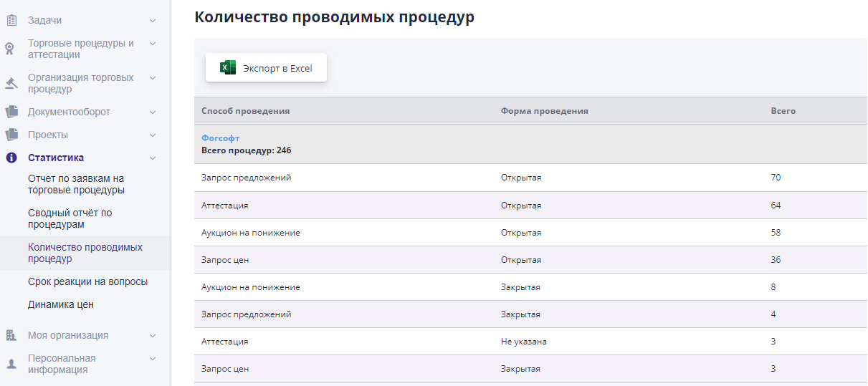Go to Динамика цен report
Viewport: 868px width, 386px height.
tap(60, 304)
